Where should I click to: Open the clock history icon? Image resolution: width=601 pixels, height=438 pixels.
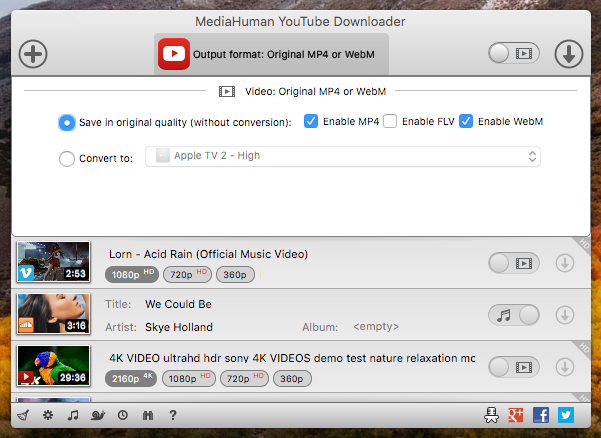[123, 415]
